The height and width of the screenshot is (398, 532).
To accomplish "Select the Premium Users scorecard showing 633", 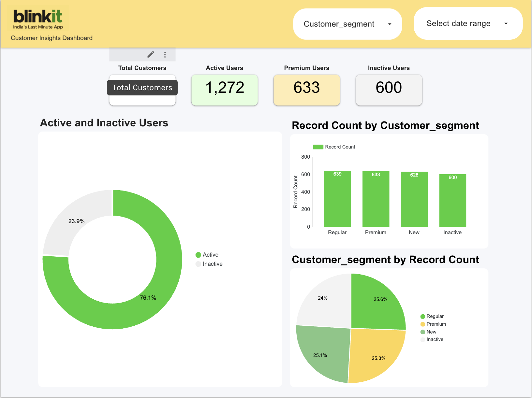I will (x=307, y=90).
